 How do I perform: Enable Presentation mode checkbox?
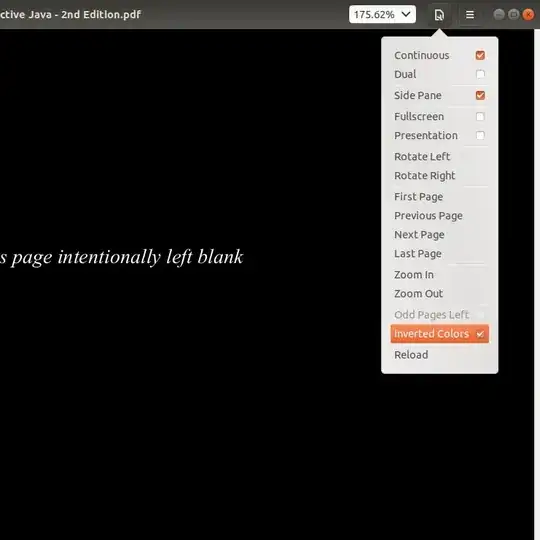(480, 135)
